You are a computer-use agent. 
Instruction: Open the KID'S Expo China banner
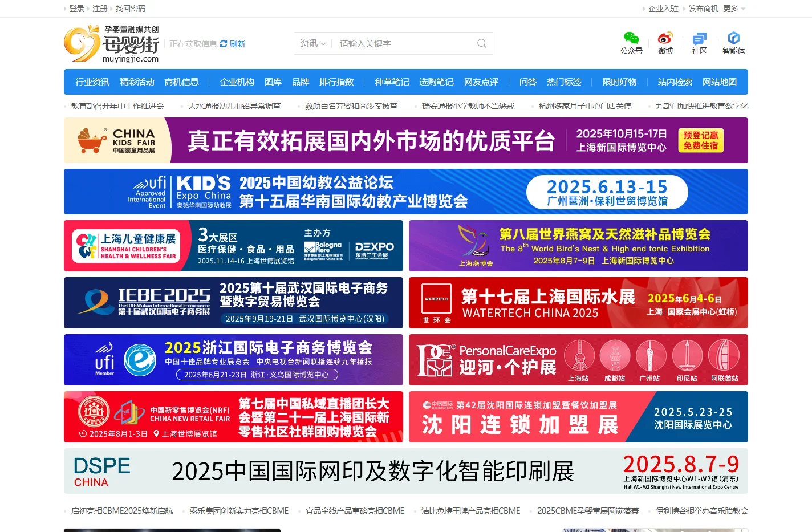406,192
